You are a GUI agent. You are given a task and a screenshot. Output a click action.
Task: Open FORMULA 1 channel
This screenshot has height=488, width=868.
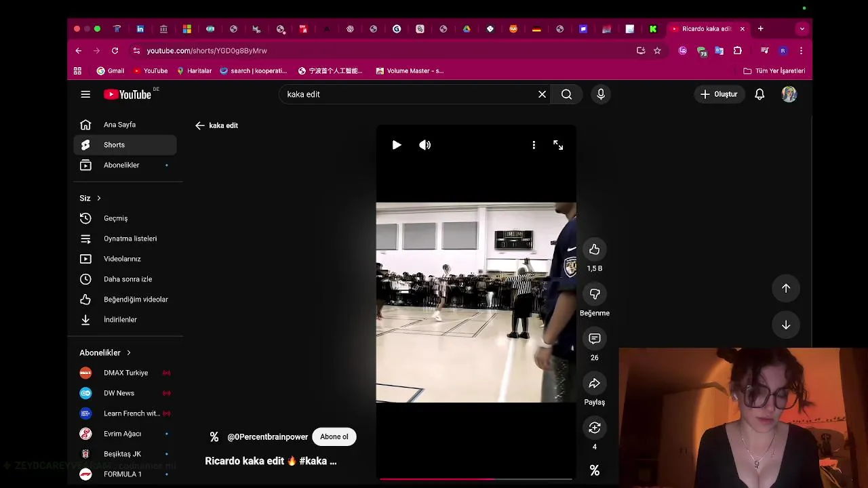pos(125,474)
